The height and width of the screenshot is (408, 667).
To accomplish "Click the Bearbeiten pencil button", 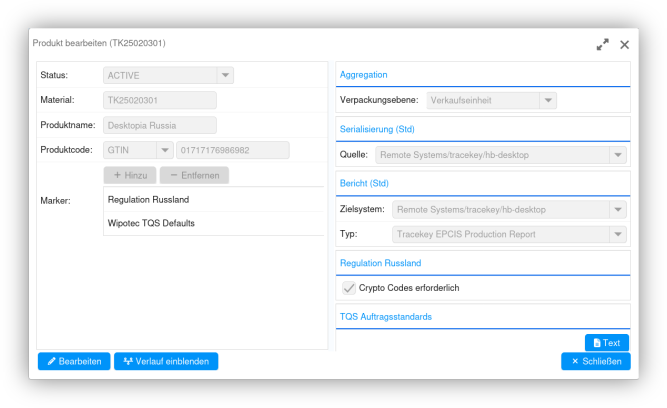I will pos(74,361).
